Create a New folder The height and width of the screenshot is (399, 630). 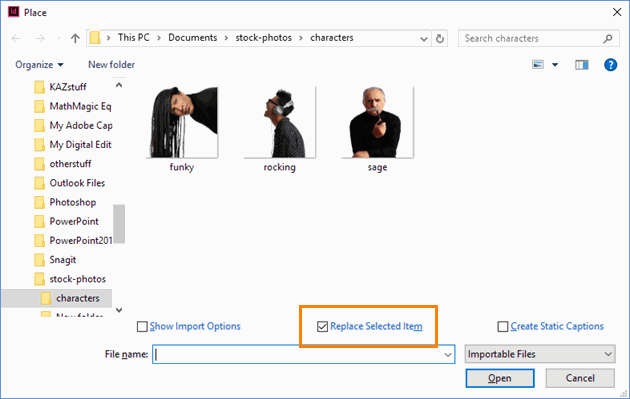click(111, 65)
